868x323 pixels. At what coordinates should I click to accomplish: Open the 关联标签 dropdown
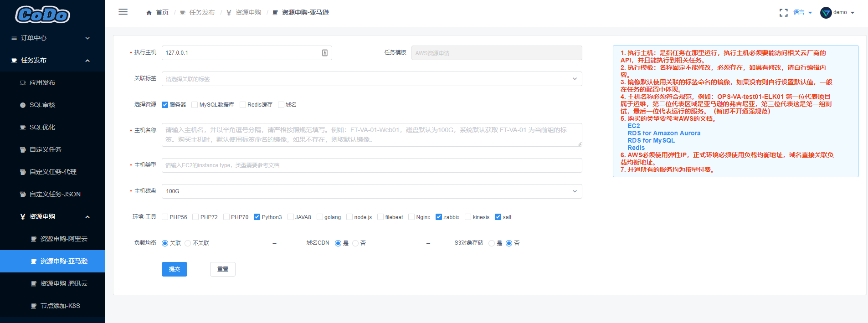[372, 79]
